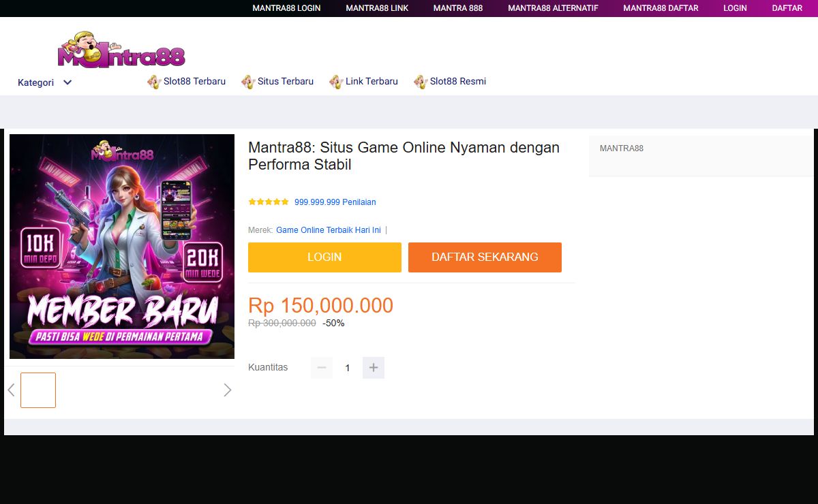Click the struck-through Rp 300,000.000 price
Screen dimensions: 818x504
(x=282, y=323)
